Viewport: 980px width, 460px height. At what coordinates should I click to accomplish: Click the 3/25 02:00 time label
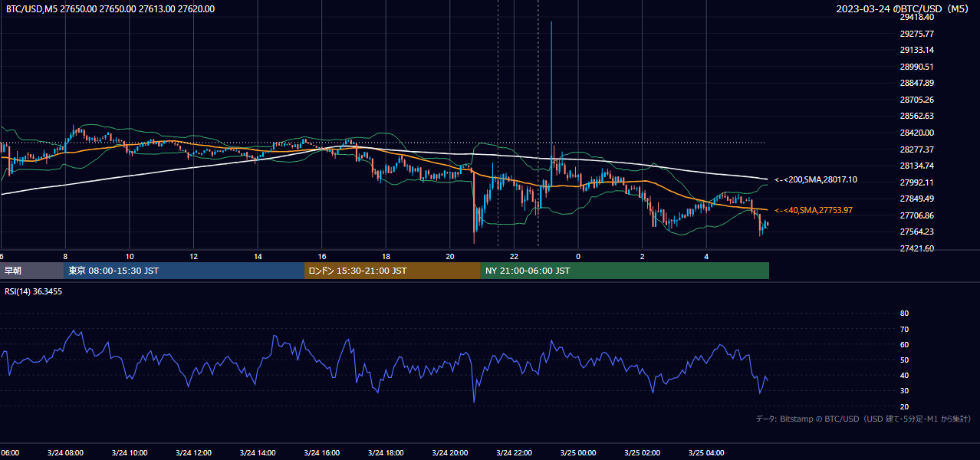click(x=643, y=453)
